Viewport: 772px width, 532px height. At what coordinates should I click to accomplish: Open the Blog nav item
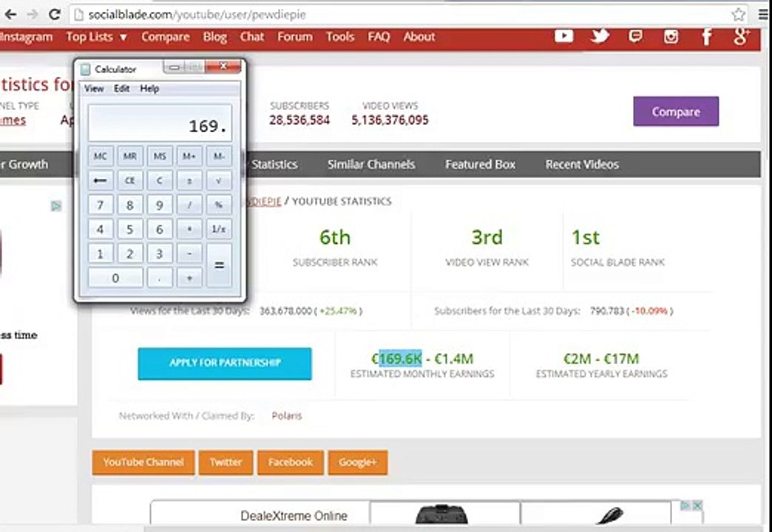[214, 37]
